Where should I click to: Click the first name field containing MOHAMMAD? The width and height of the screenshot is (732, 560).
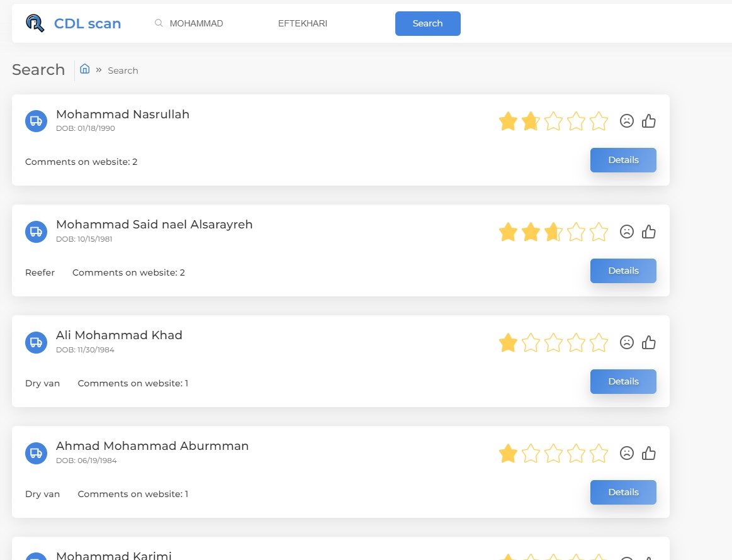(208, 23)
